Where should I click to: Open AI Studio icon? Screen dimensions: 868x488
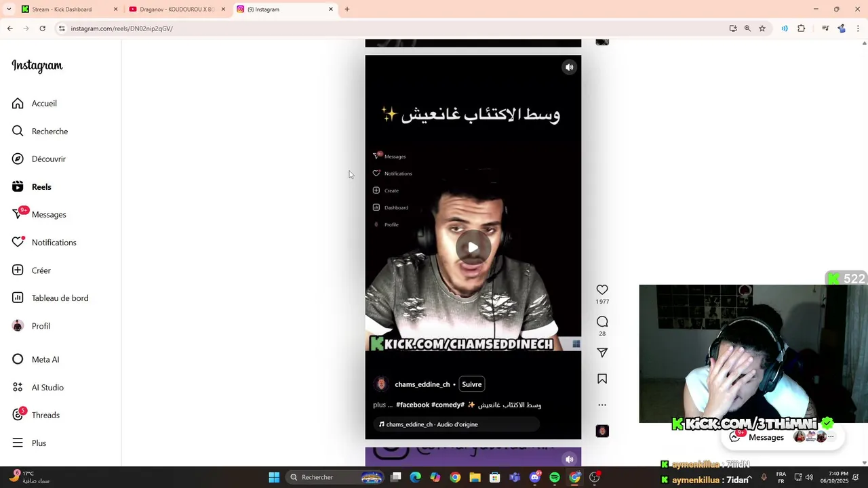(18, 387)
